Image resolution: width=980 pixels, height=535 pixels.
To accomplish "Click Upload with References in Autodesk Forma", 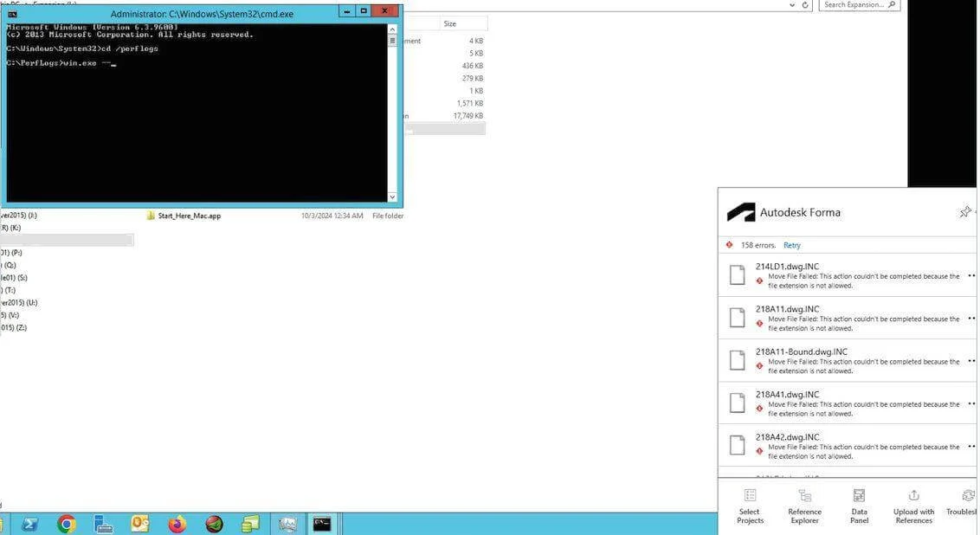I will pos(913,506).
